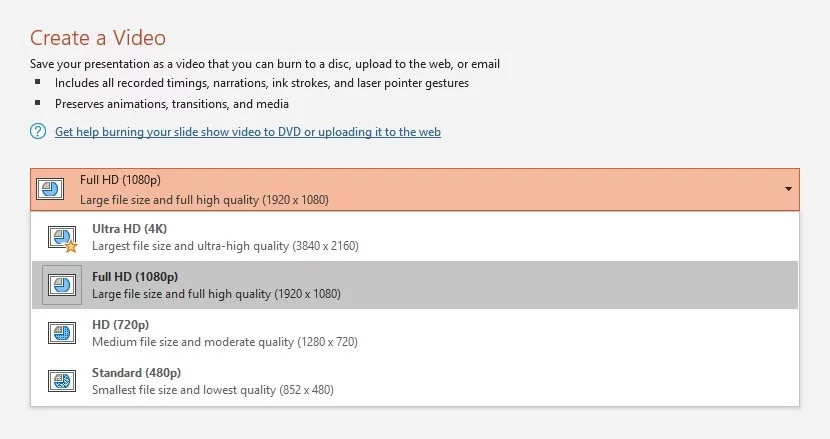Click the Standard (480p) globe monitor icon
The image size is (830, 439).
[62, 381]
